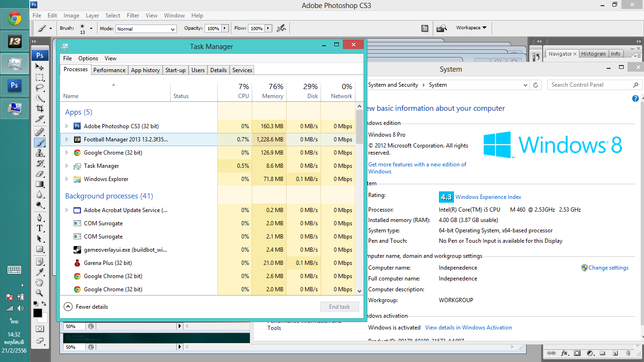Open the on-screen keyboard icon
The width and height of the screenshot is (644, 362).
tap(15, 270)
